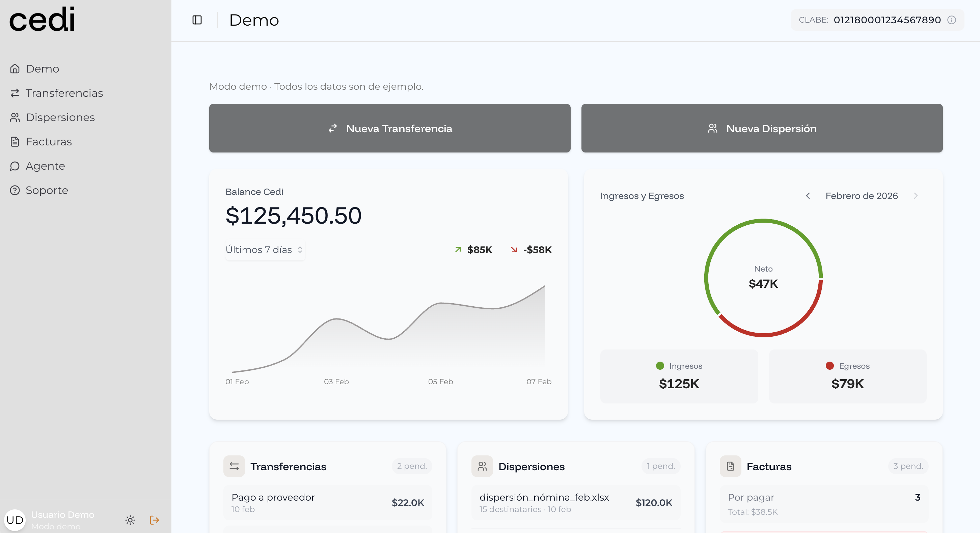
Task: Toggle light/dark theme sun icon
Action: 130,520
